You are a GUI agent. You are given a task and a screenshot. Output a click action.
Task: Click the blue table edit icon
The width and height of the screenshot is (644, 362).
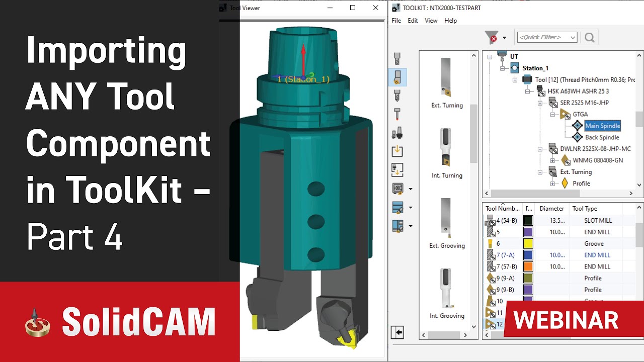click(397, 207)
